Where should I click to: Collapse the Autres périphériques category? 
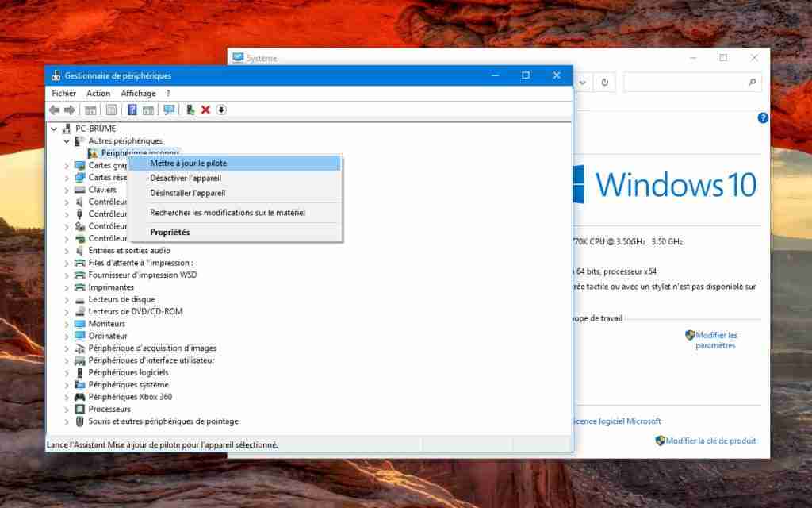coord(66,140)
